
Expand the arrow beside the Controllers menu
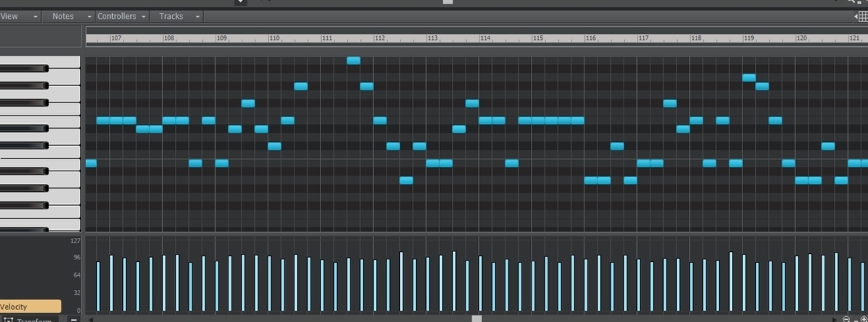point(144,17)
